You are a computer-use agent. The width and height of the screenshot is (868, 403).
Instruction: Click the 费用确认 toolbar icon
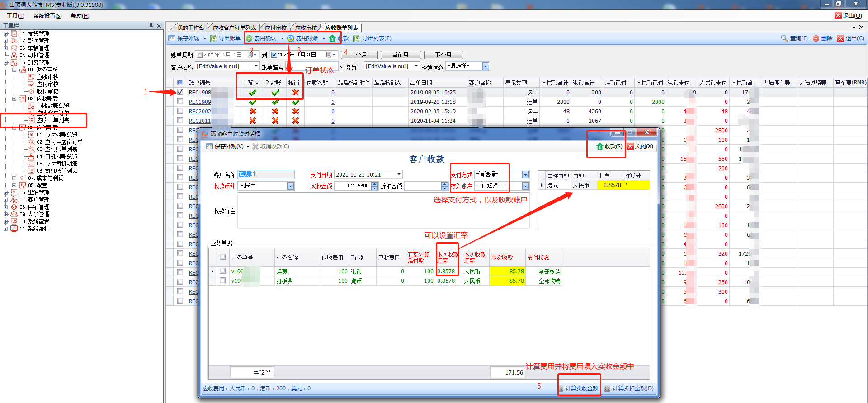click(249, 38)
